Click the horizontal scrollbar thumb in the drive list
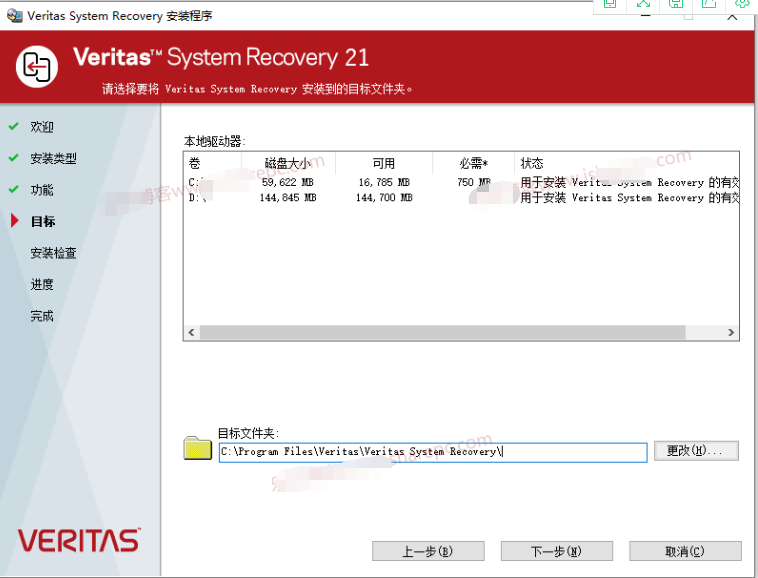Image resolution: width=758 pixels, height=578 pixels. [x=442, y=332]
